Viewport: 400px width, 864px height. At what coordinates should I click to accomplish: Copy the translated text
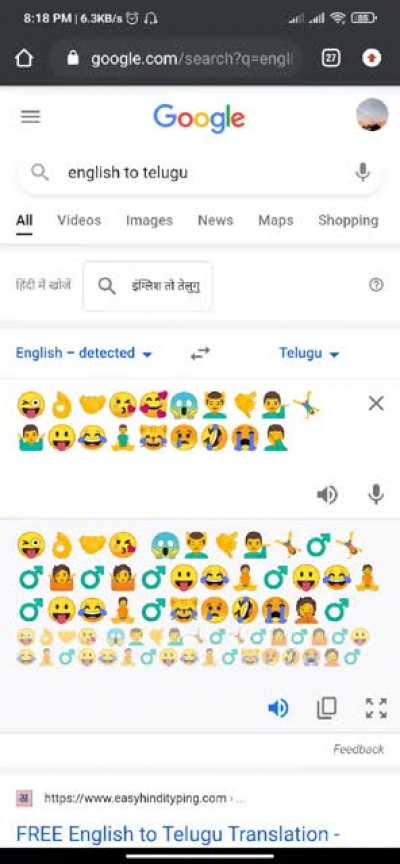327,708
